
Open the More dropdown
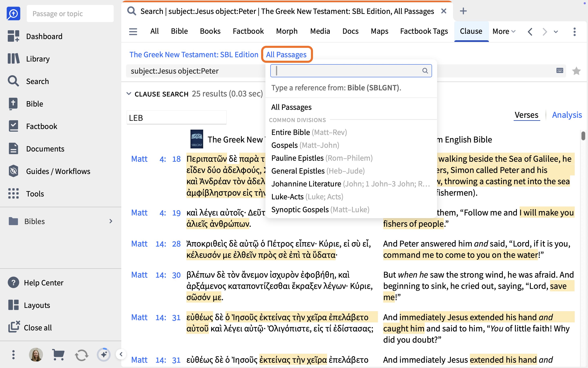pos(504,31)
